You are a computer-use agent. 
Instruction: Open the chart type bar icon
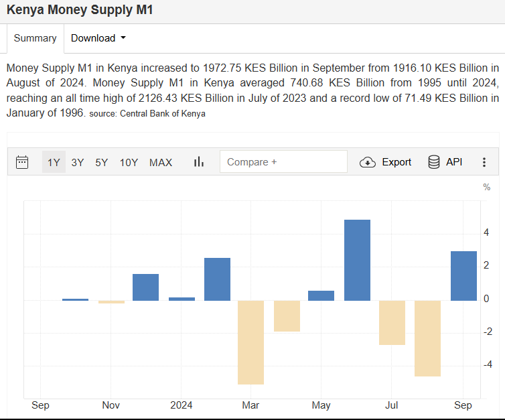pos(198,162)
